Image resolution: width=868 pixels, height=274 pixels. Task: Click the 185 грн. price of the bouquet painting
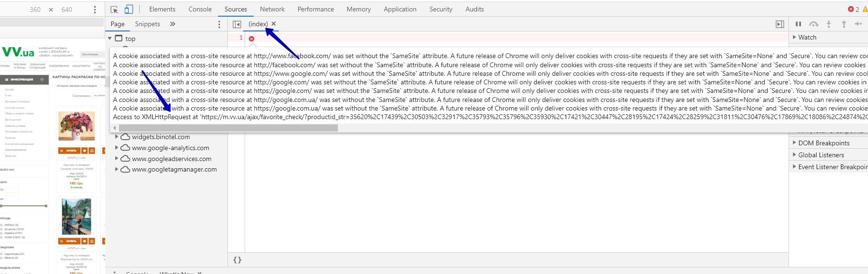click(76, 183)
